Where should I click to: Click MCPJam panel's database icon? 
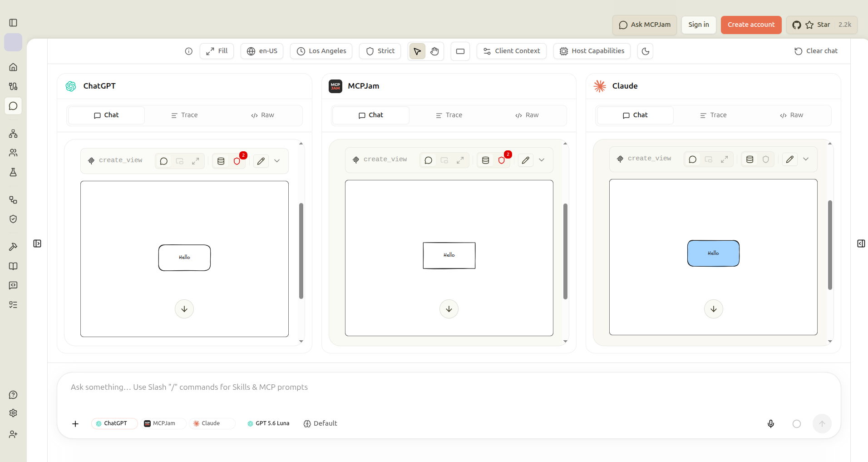click(x=486, y=160)
